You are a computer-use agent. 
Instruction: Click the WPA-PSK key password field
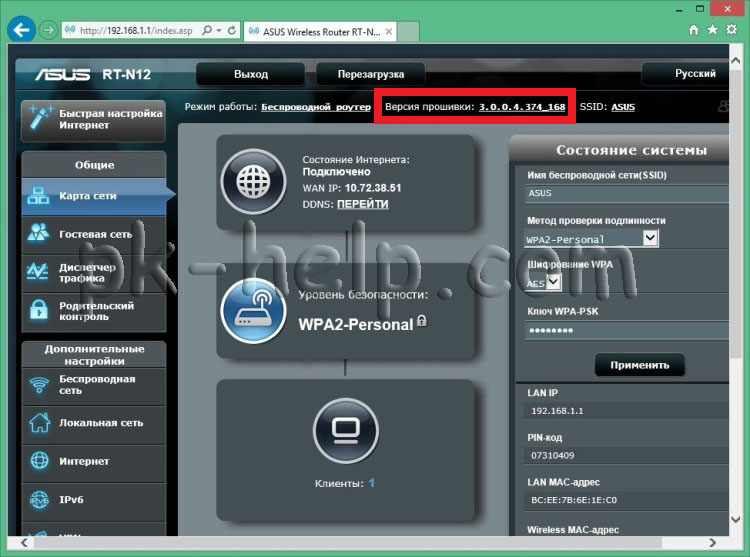(x=627, y=330)
